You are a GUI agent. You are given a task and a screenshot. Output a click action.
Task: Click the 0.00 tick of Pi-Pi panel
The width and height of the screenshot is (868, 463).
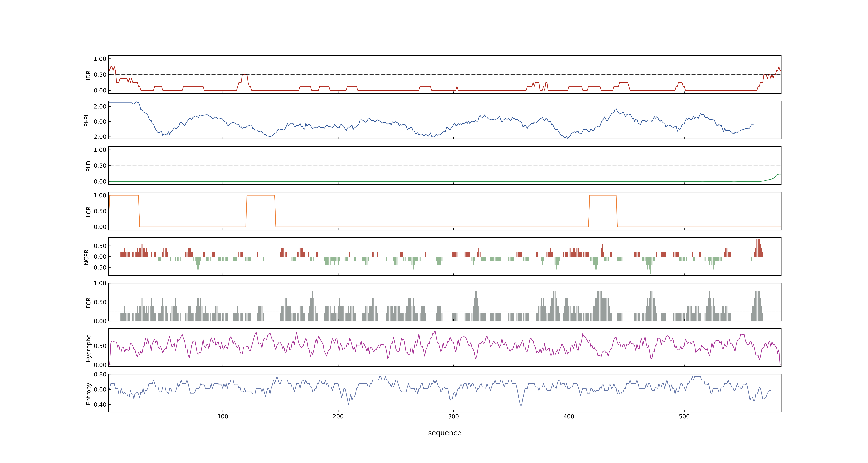100,122
